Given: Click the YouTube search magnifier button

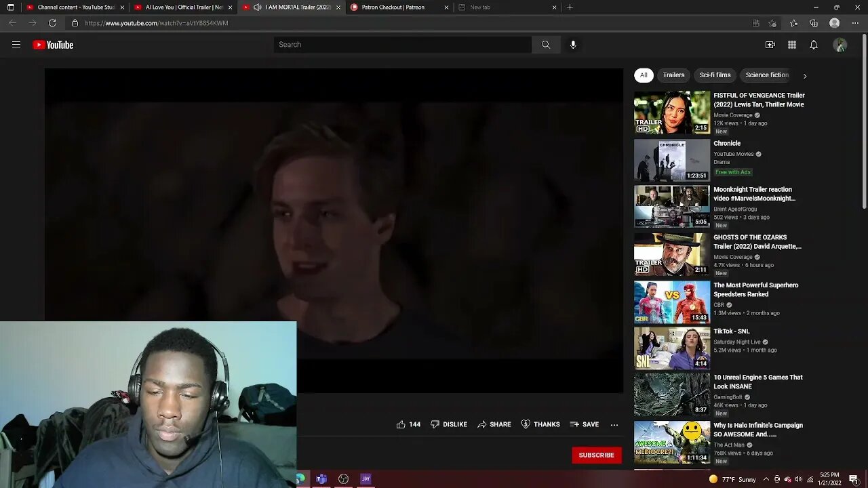Looking at the screenshot, I should pyautogui.click(x=546, y=45).
